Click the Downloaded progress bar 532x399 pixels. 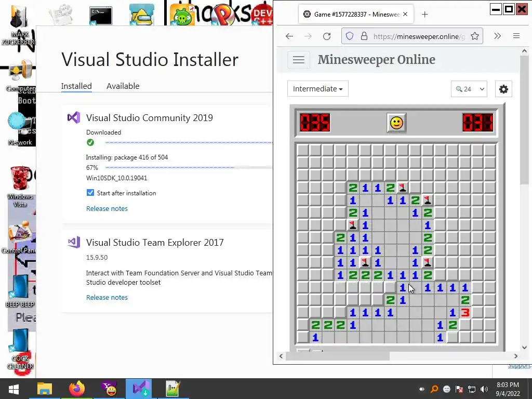click(x=189, y=142)
